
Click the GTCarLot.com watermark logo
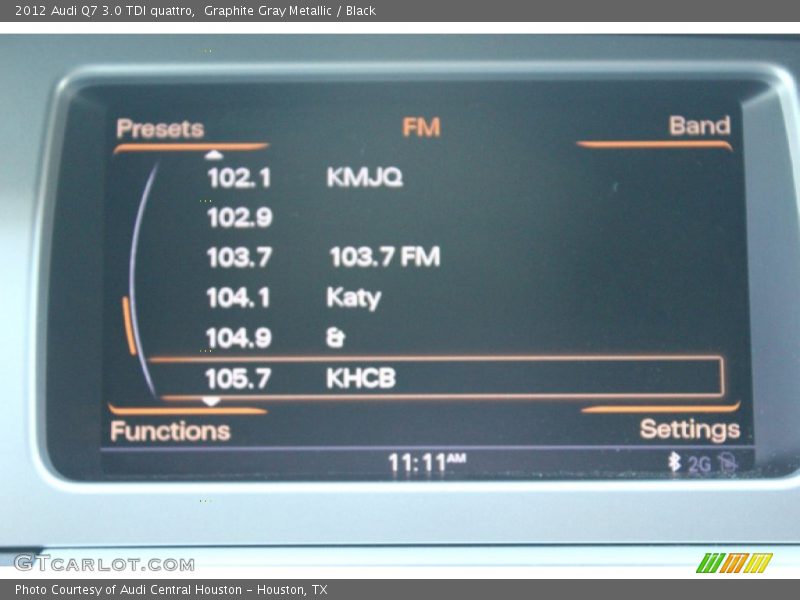coord(104,564)
